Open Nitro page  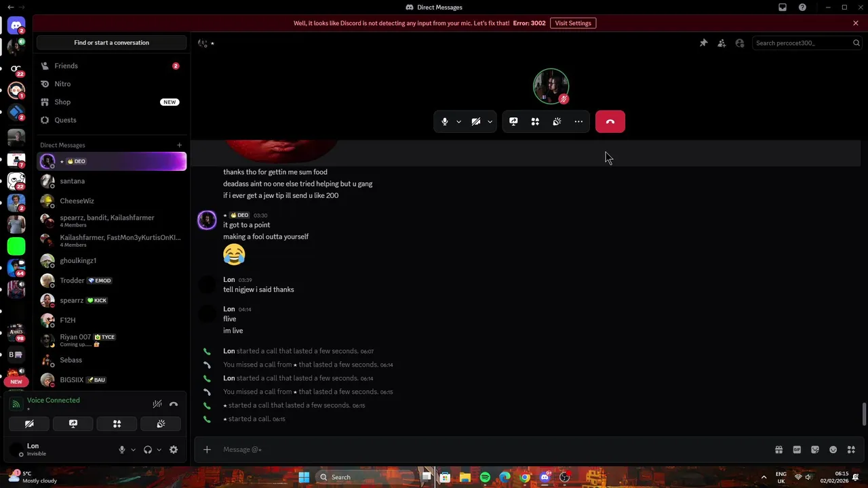(x=111, y=84)
